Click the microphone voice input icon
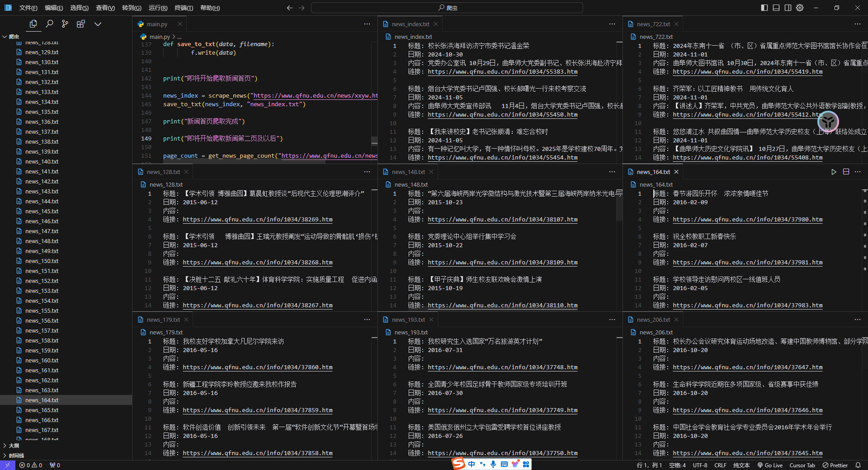The width and height of the screenshot is (868, 470). tap(493, 464)
